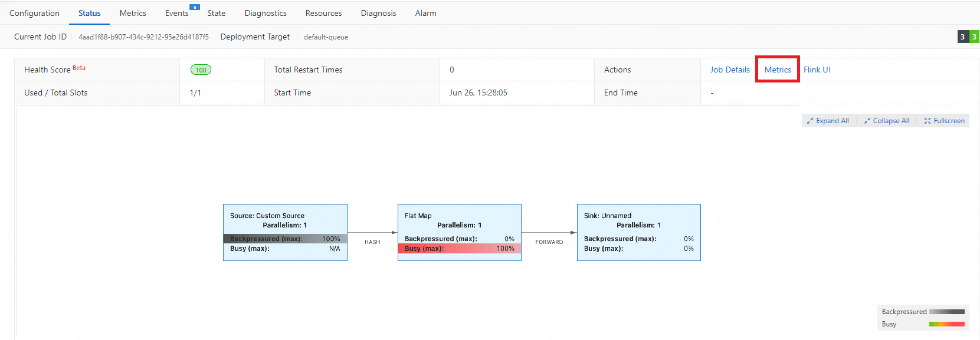Click the default-queue deployment target

pyautogui.click(x=326, y=37)
